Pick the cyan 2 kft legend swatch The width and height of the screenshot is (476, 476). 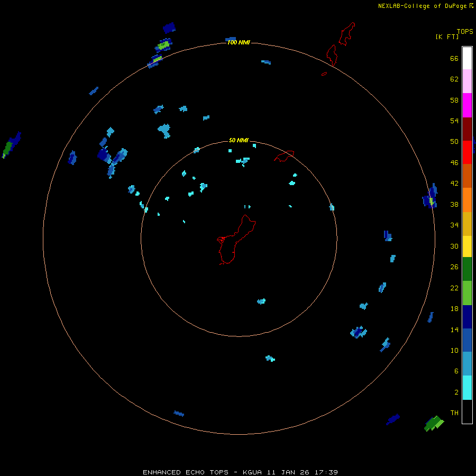coord(467,388)
